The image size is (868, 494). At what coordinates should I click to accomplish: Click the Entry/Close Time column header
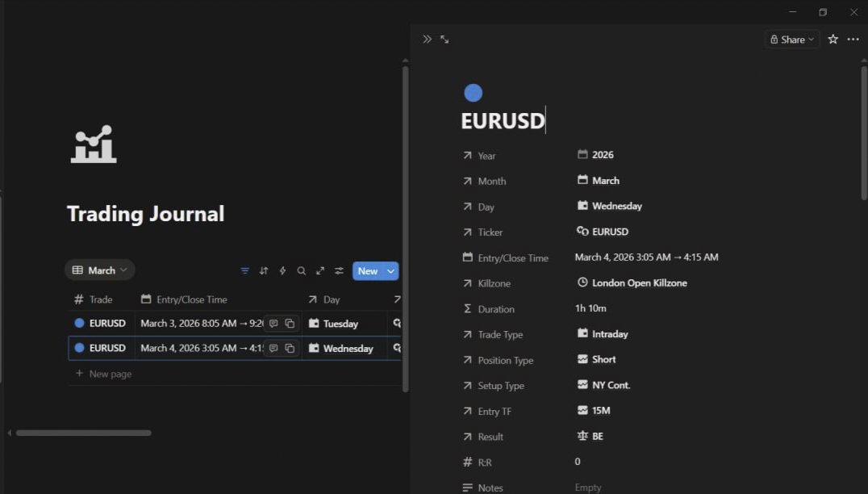click(x=219, y=299)
